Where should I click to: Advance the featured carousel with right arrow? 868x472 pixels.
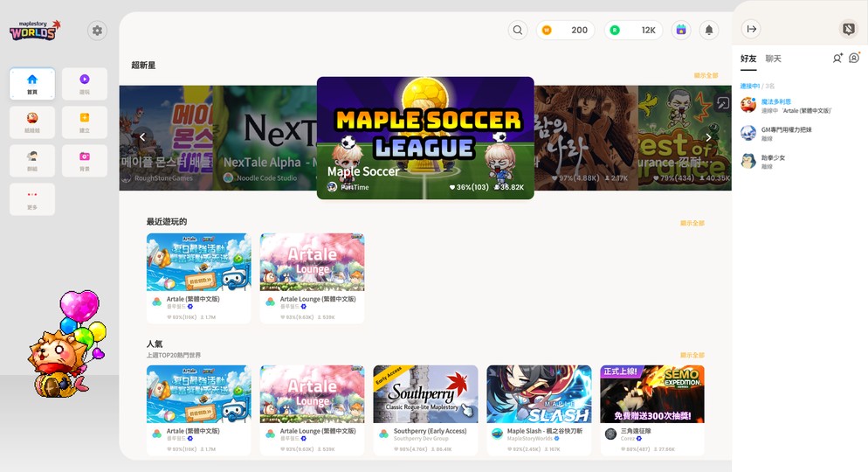[708, 137]
